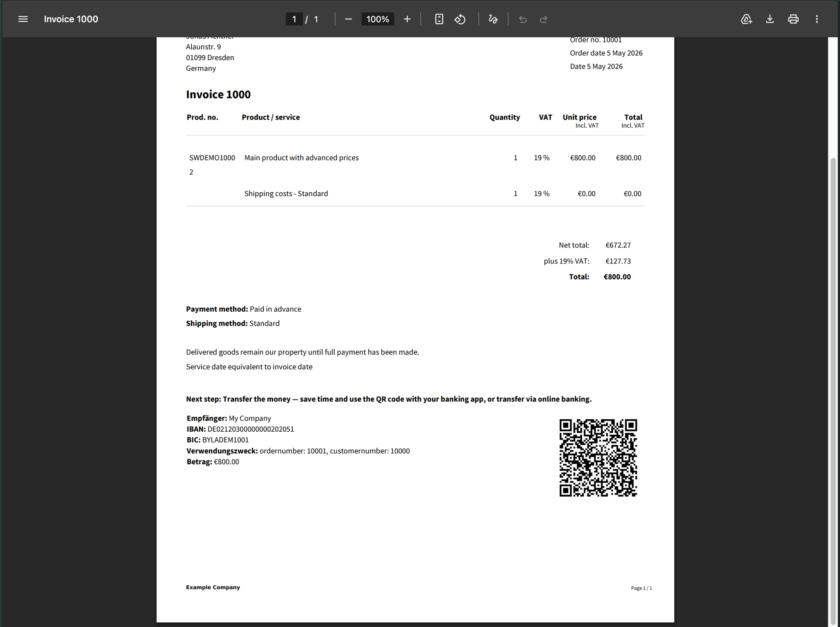
Task: Click the 'Quantity' column header
Action: [505, 117]
